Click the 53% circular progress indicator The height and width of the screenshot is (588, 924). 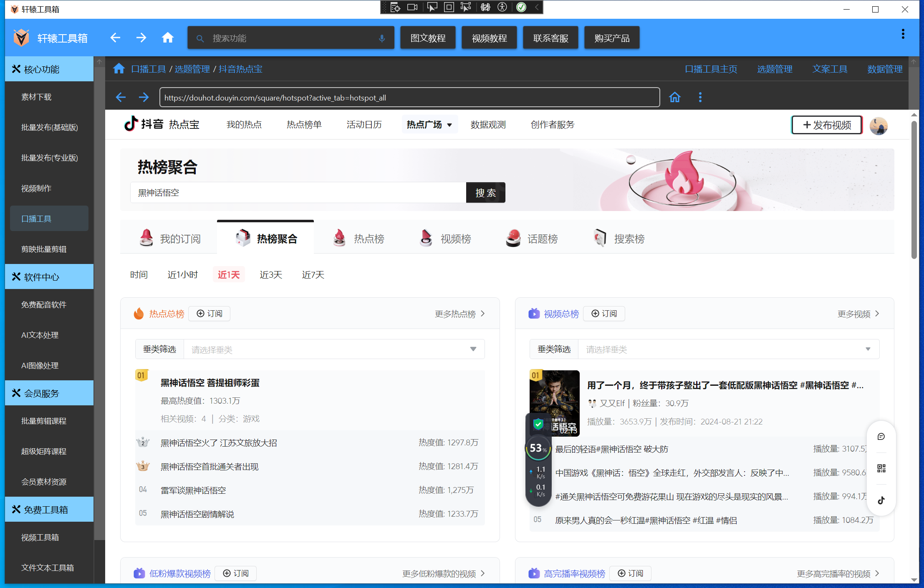click(538, 448)
